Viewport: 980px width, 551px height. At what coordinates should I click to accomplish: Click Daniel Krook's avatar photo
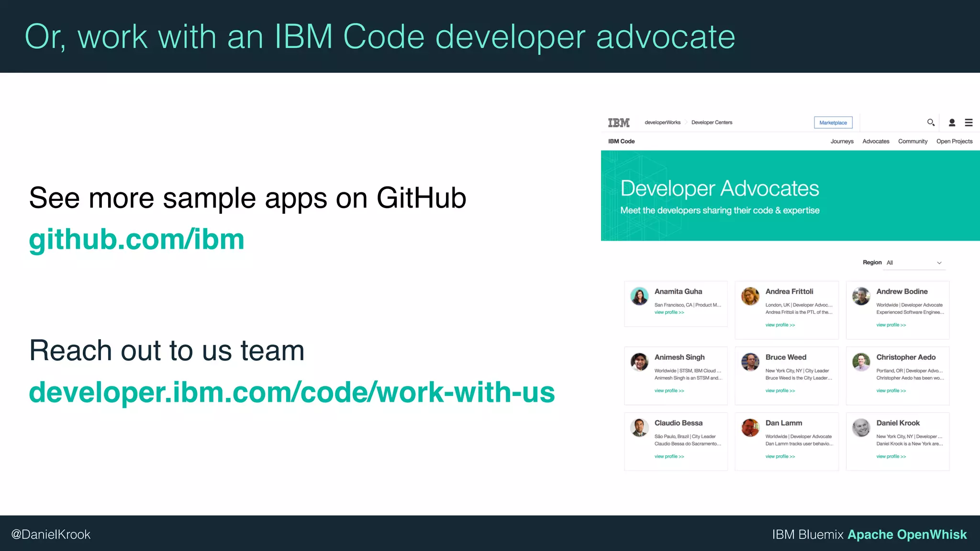click(x=861, y=428)
